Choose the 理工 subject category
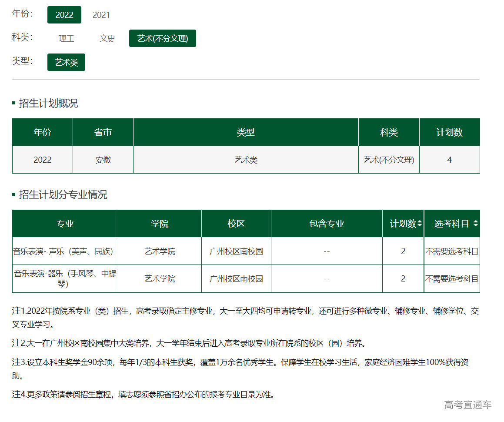 67,38
